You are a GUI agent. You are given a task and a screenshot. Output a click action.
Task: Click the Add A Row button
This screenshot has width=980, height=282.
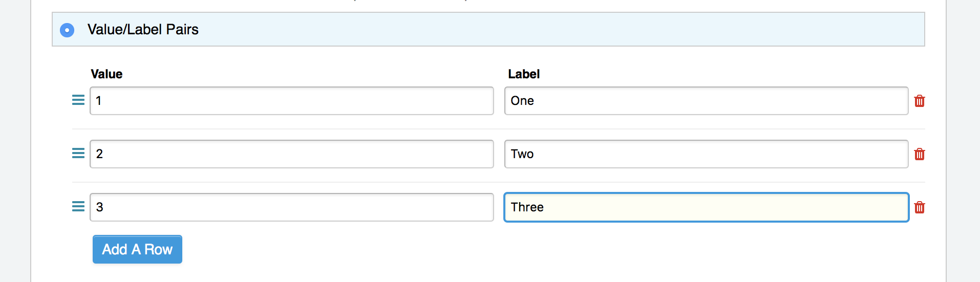[137, 249]
